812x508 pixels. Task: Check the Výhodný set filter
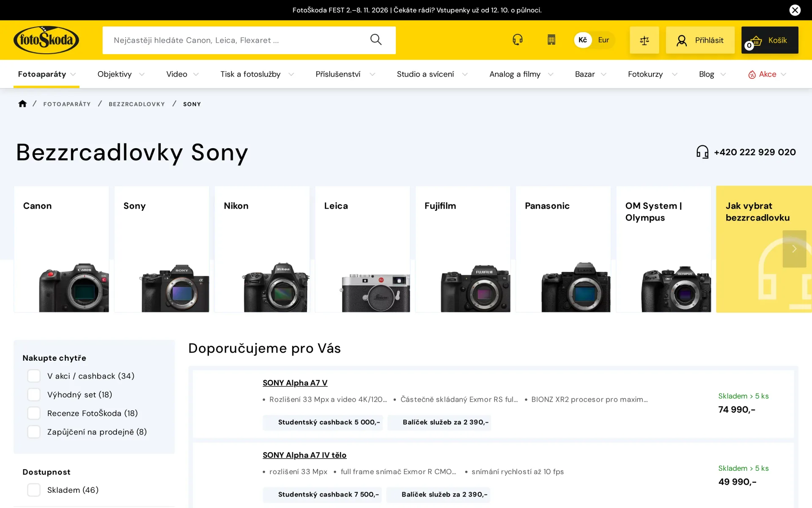tap(34, 395)
